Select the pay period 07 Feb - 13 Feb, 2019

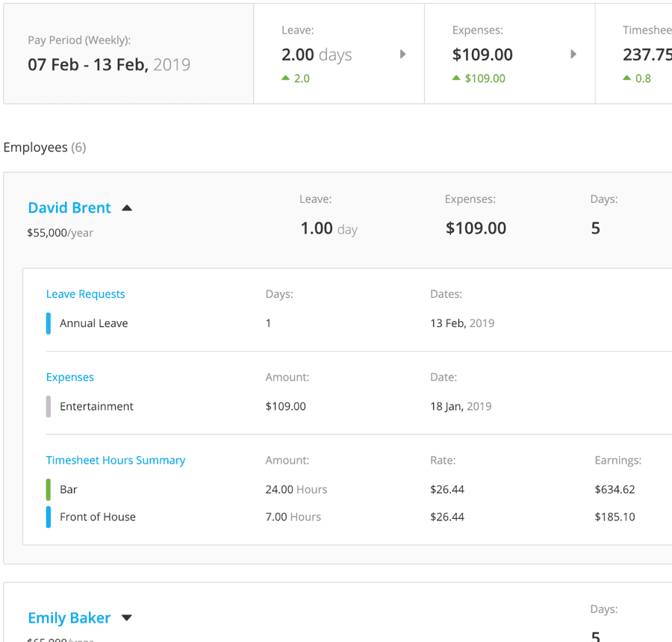tap(109, 65)
